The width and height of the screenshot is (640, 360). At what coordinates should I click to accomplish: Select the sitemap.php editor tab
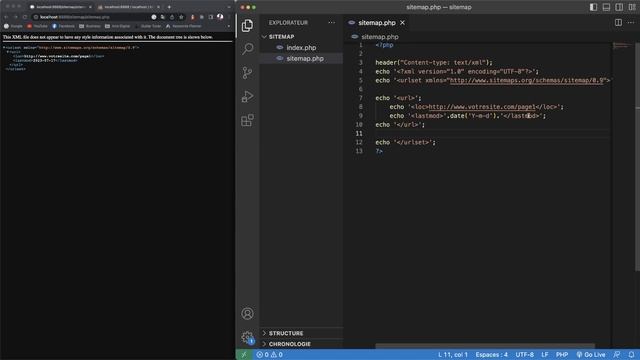tap(377, 23)
